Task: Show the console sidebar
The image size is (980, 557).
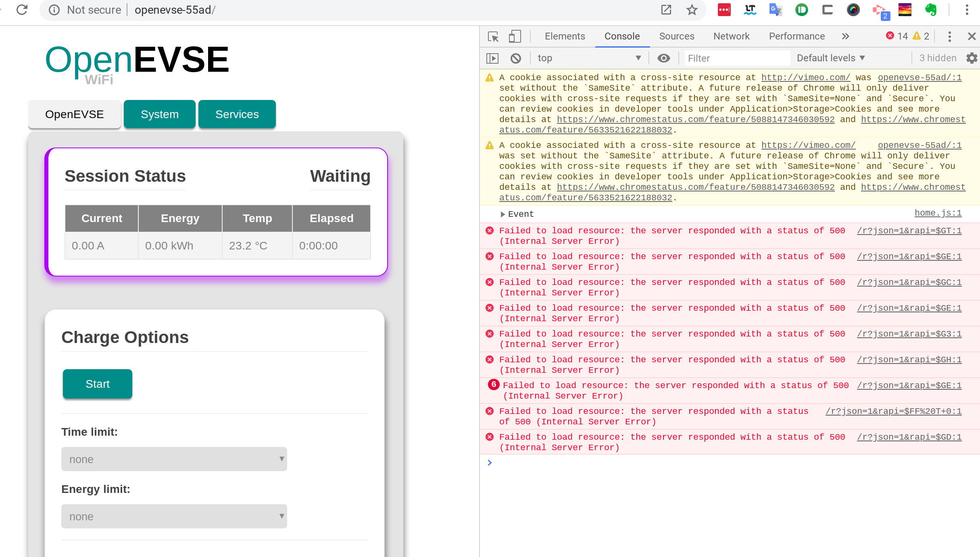Action: pos(492,58)
